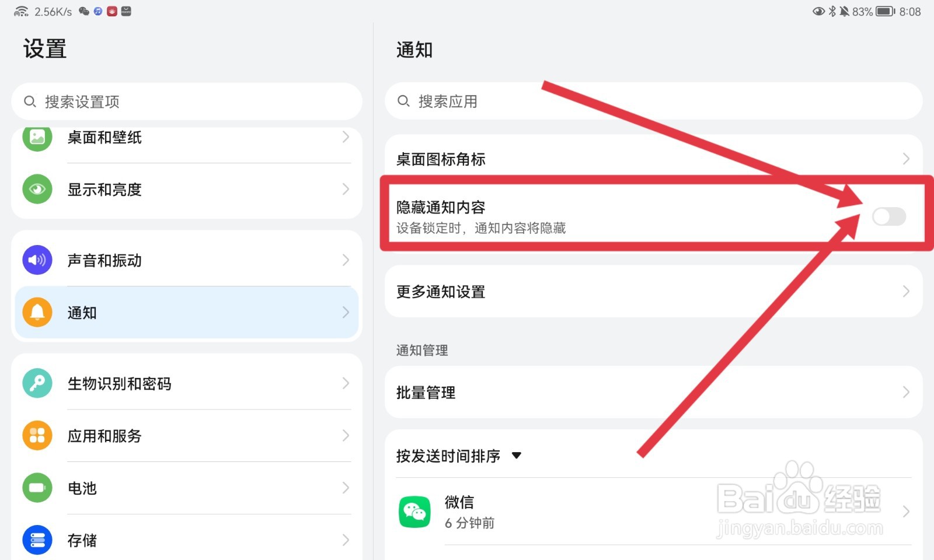Open the 批量管理 option
Image resolution: width=934 pixels, height=560 pixels.
pos(654,392)
